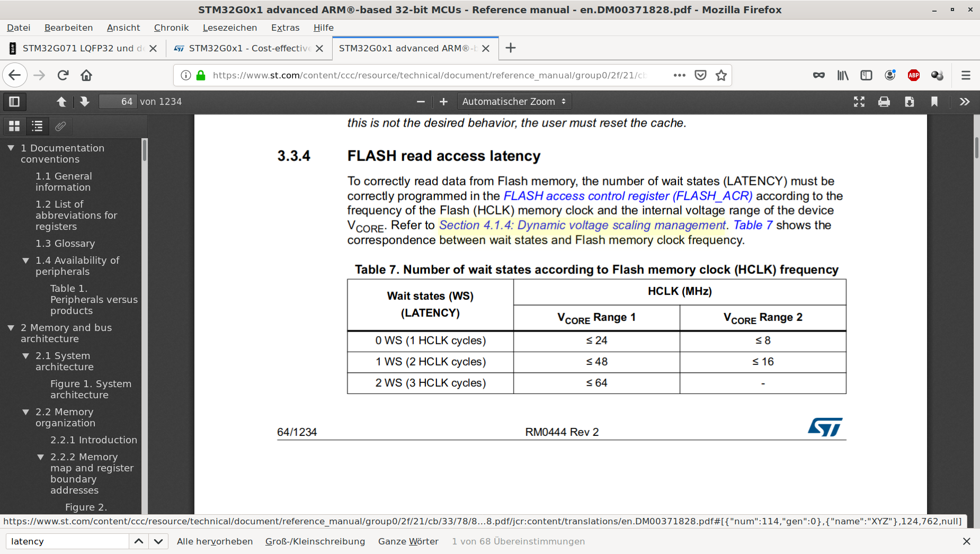980x554 pixels.
Task: Open the Hilfe menu
Action: pyautogui.click(x=323, y=28)
